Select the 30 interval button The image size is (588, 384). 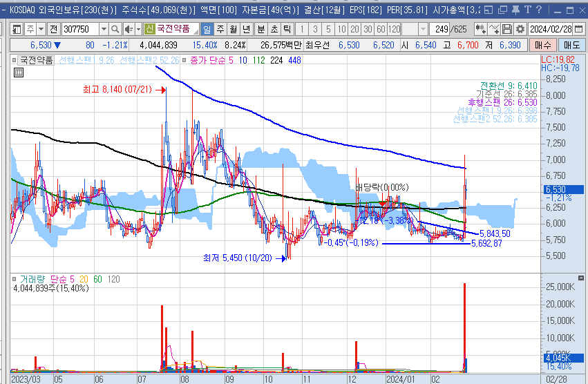click(x=368, y=29)
